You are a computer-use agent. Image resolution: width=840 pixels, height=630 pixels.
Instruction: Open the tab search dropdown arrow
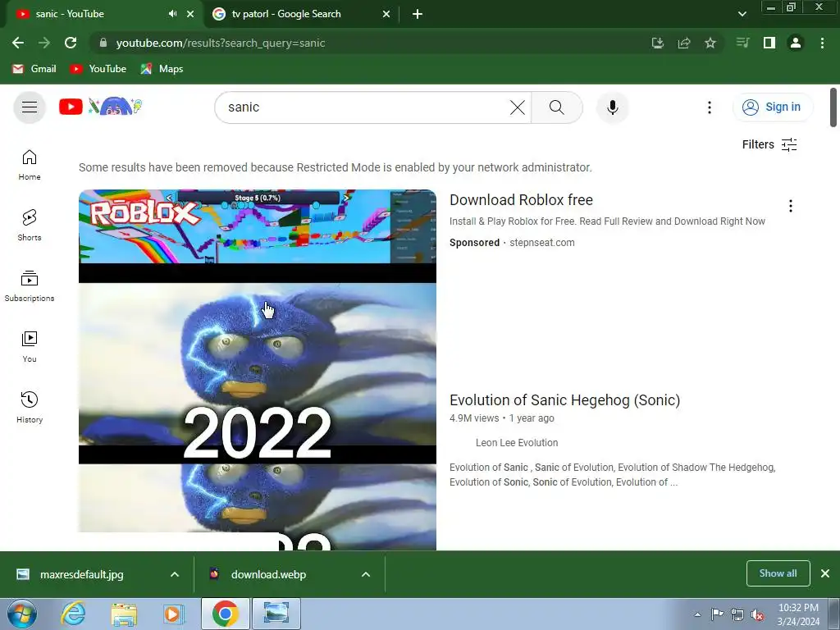tap(742, 14)
